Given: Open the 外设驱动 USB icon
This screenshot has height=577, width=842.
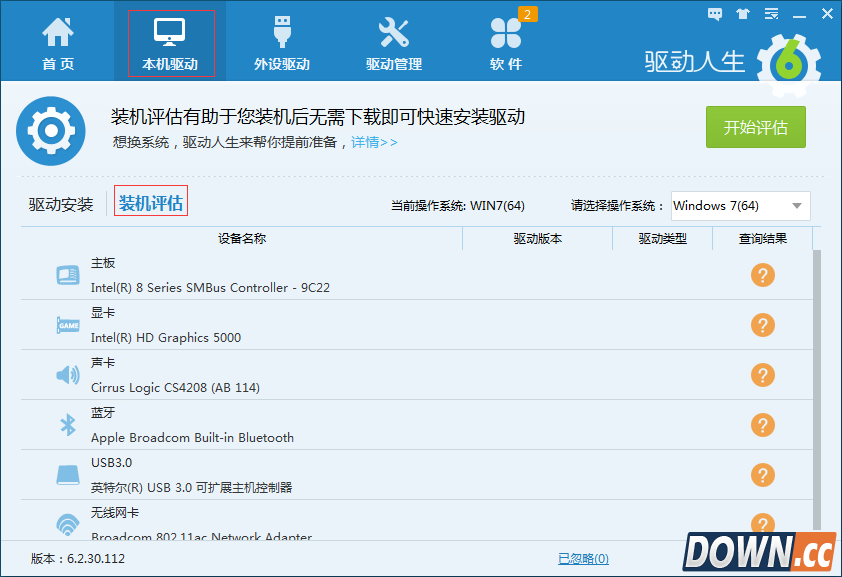Looking at the screenshot, I should 281,43.
